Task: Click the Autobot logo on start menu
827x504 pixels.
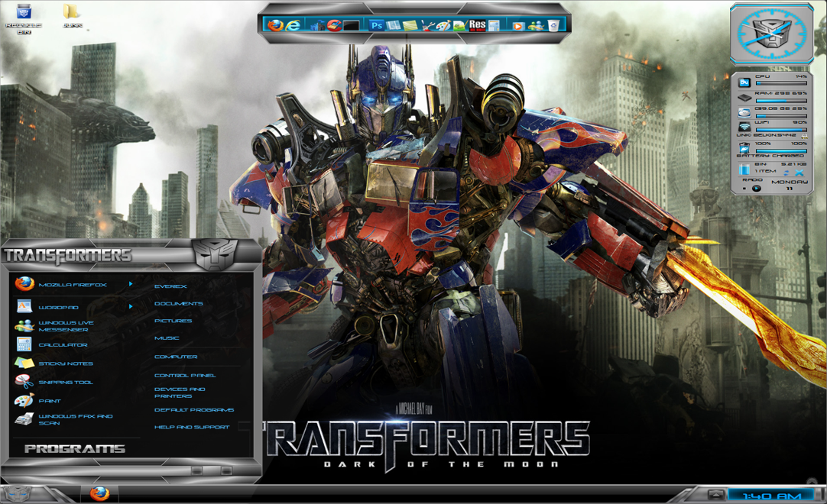Action: (216, 254)
